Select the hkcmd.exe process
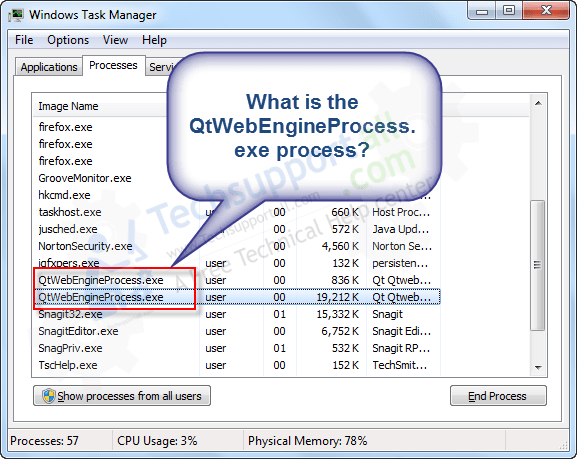577x459 pixels. point(65,195)
